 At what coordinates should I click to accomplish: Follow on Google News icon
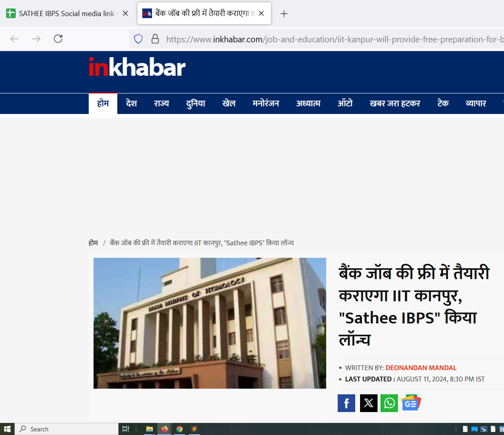411,403
